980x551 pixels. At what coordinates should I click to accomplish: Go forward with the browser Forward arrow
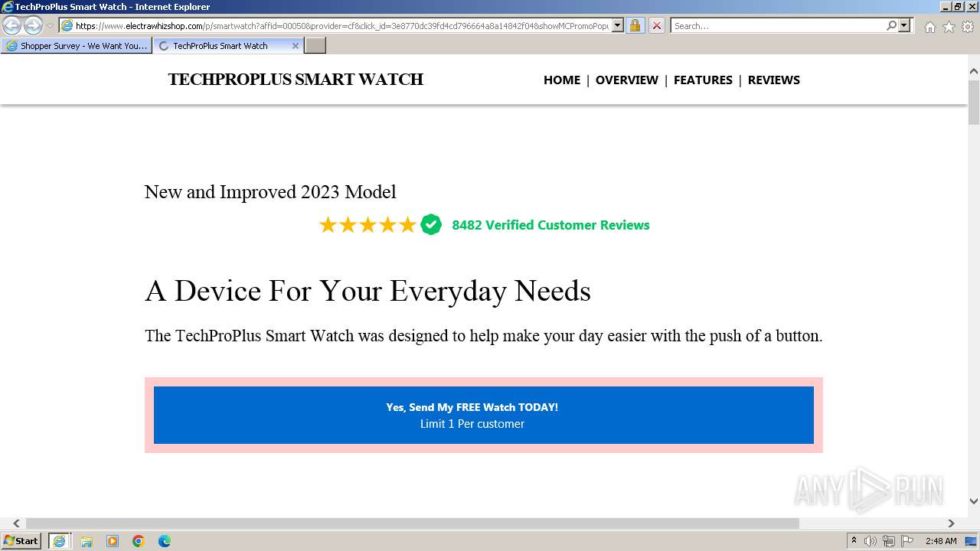(33, 26)
